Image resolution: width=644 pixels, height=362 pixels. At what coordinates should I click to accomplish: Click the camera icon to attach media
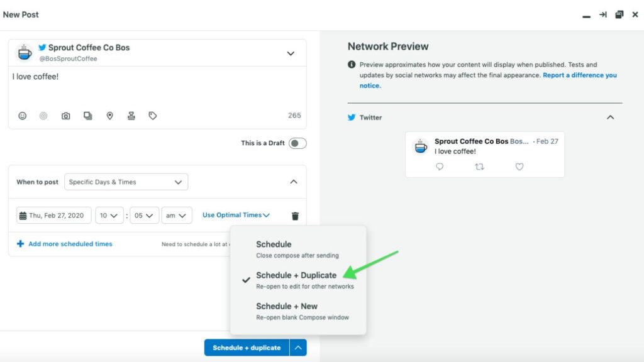[x=65, y=116]
